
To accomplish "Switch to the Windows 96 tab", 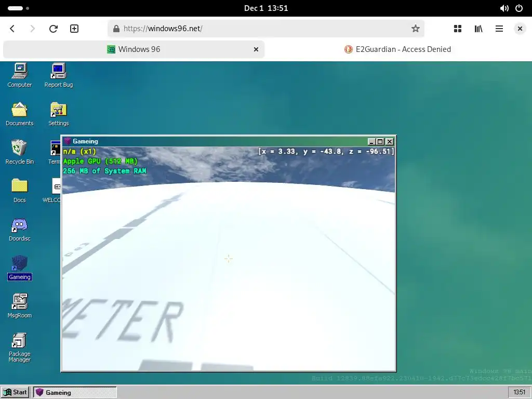I will 134,49.
